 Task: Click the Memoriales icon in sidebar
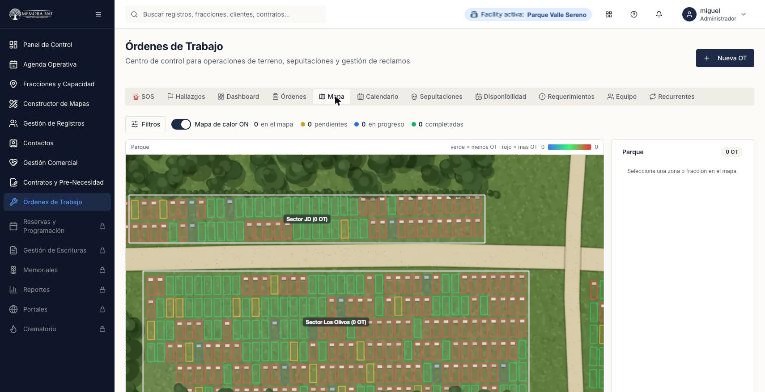(14, 270)
